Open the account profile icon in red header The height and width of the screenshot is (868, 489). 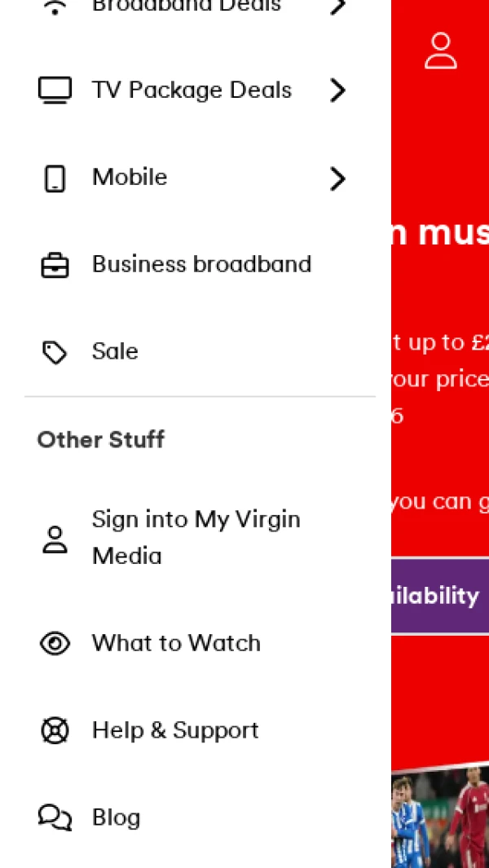coord(440,51)
